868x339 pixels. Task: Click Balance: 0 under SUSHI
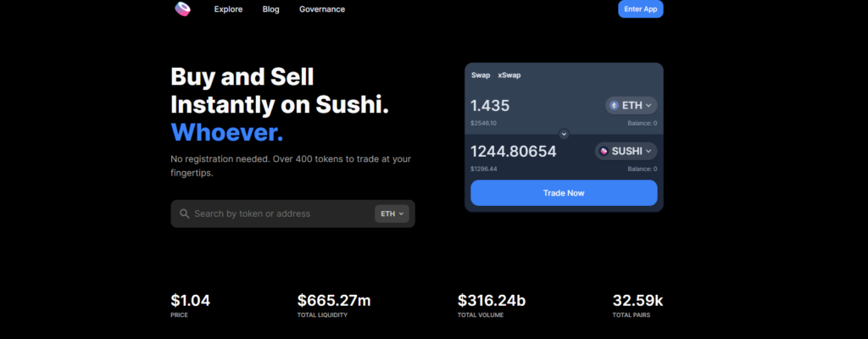point(643,169)
